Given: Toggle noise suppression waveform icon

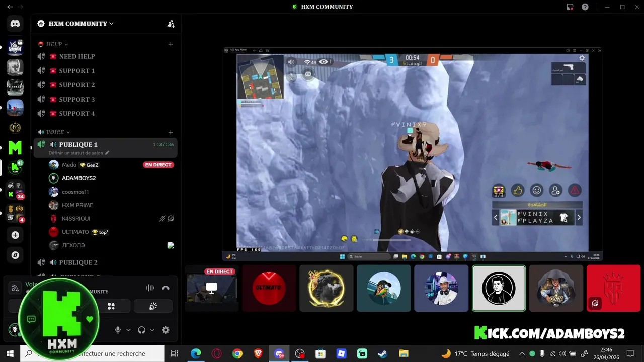Looking at the screenshot, I should tap(150, 288).
